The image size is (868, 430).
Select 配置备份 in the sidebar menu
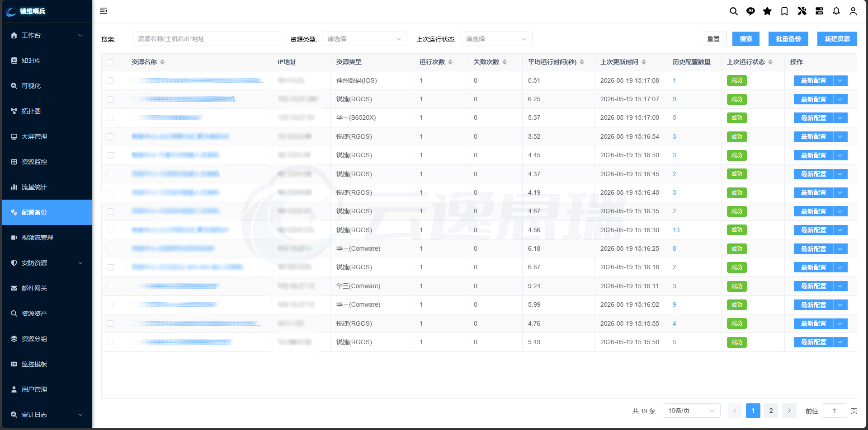47,212
